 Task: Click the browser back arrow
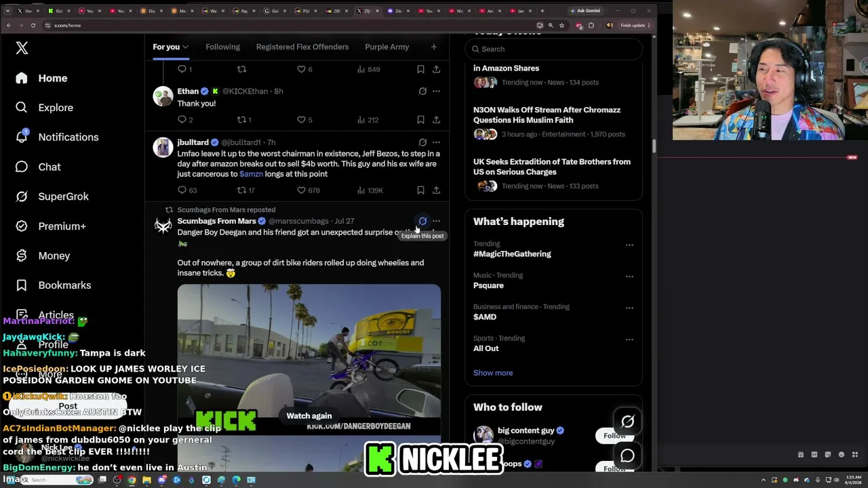9,25
